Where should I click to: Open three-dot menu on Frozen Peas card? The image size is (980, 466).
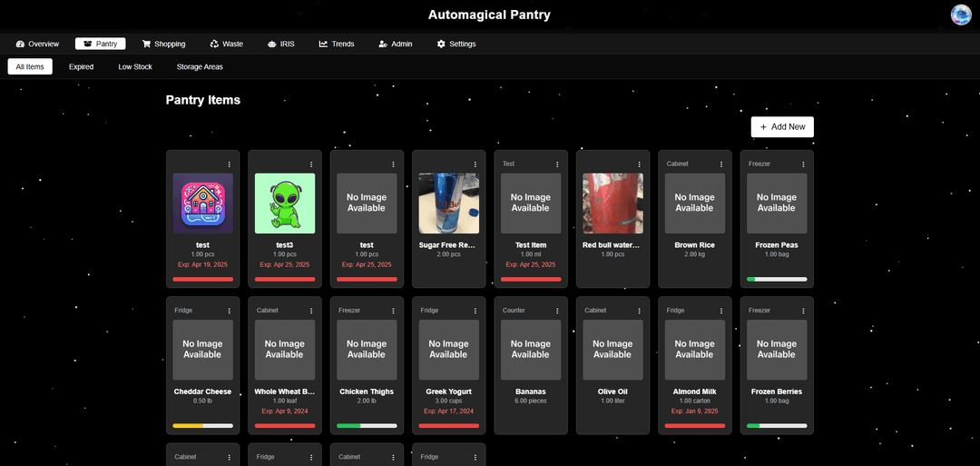803,164
